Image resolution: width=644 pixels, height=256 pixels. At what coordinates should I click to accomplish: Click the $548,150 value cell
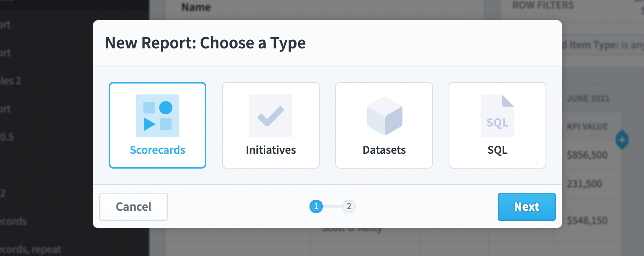pyautogui.click(x=587, y=221)
